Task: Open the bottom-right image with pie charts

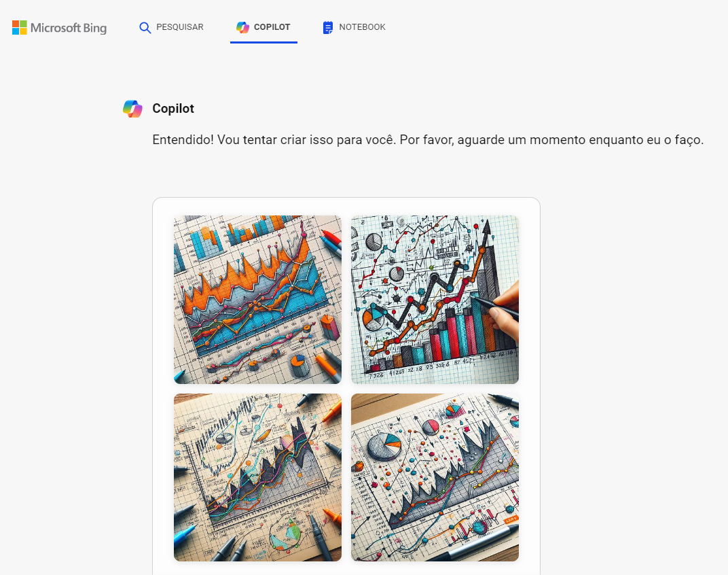Action: coord(435,477)
